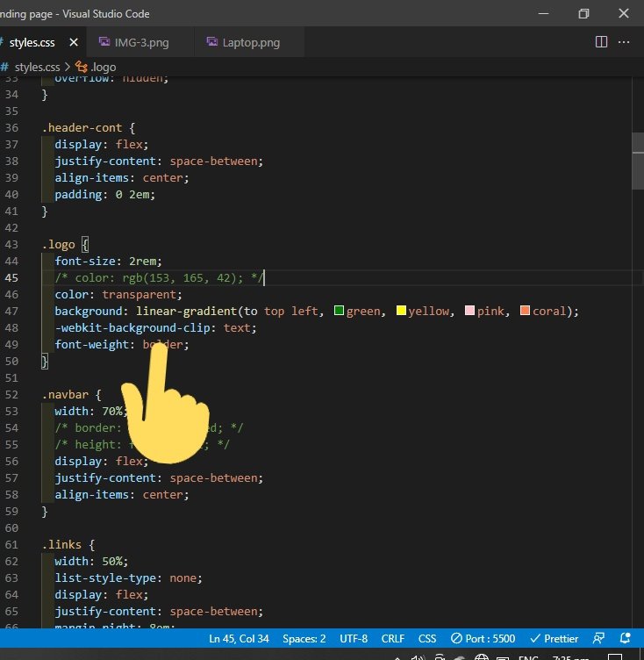This screenshot has width=644, height=660.
Task: Click 'transparent' value on line 46
Action: pyautogui.click(x=139, y=295)
